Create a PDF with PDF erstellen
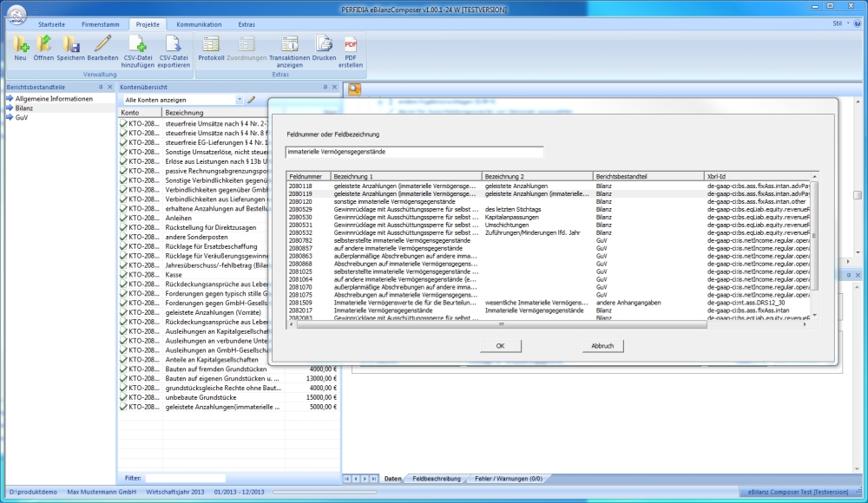Image resolution: width=868 pixels, height=503 pixels. (x=351, y=44)
